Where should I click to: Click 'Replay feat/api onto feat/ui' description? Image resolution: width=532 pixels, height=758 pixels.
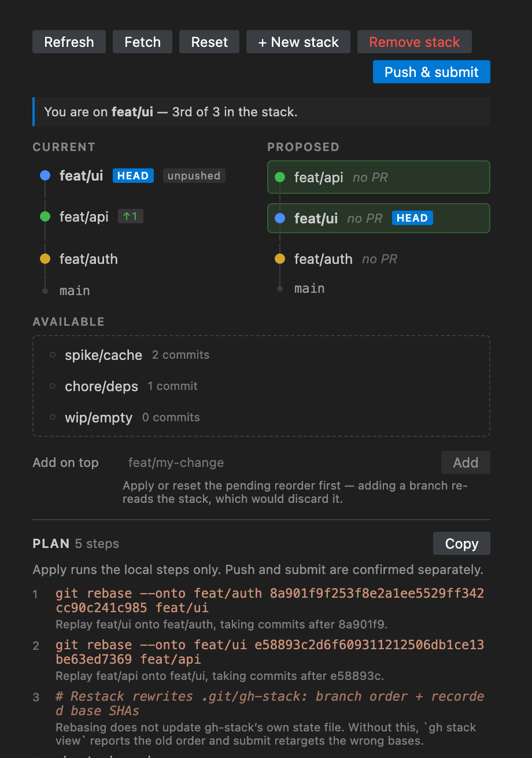point(220,676)
